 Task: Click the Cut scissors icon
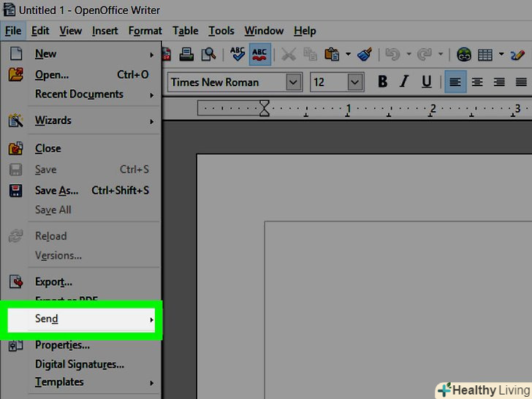[289, 54]
